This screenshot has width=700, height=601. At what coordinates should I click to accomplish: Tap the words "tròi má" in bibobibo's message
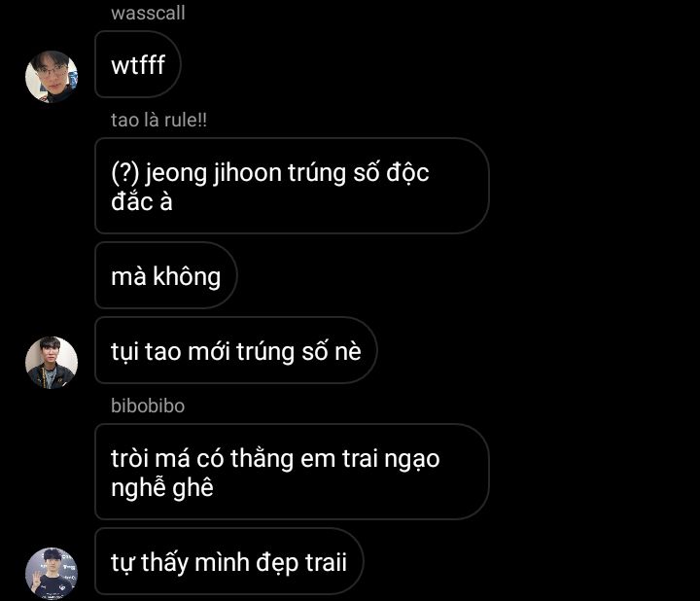point(151,459)
